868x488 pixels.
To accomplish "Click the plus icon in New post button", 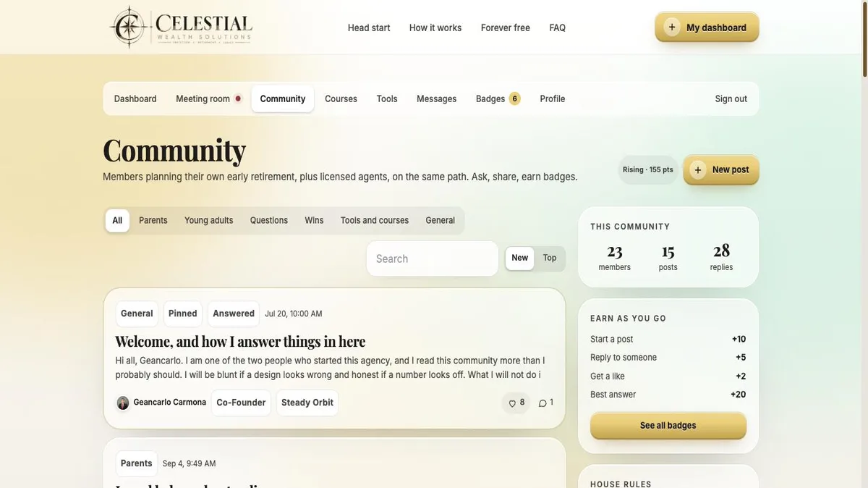I will click(698, 170).
